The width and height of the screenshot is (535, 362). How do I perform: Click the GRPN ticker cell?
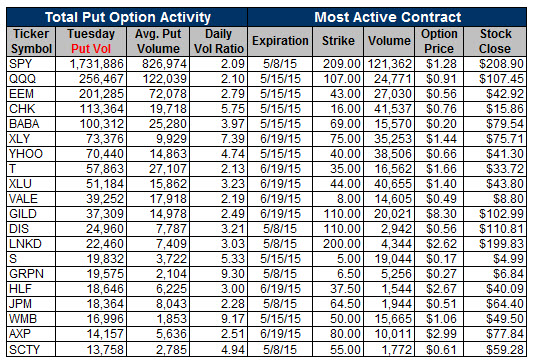[x=31, y=274]
